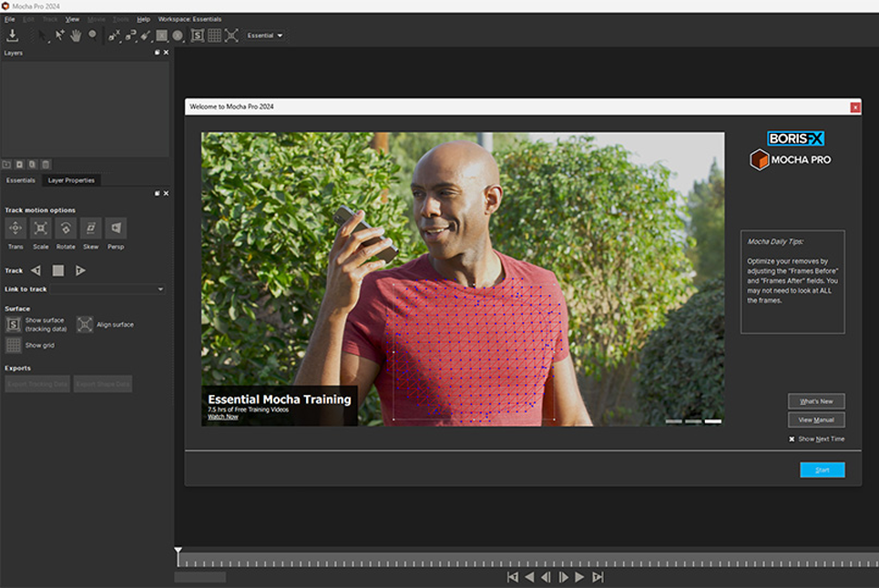Image resolution: width=879 pixels, height=588 pixels.
Task: Select third banner slide indicator
Action: 713,421
